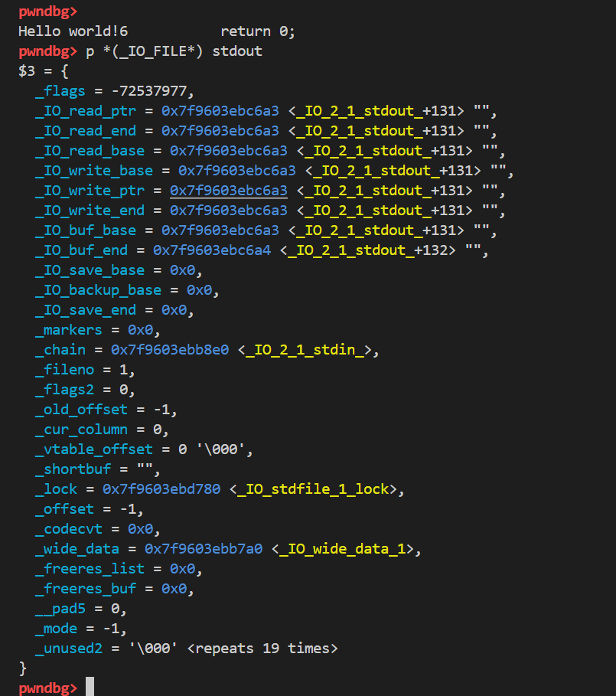Click the '_mode' field name
616x696 pixels.
click(57, 629)
